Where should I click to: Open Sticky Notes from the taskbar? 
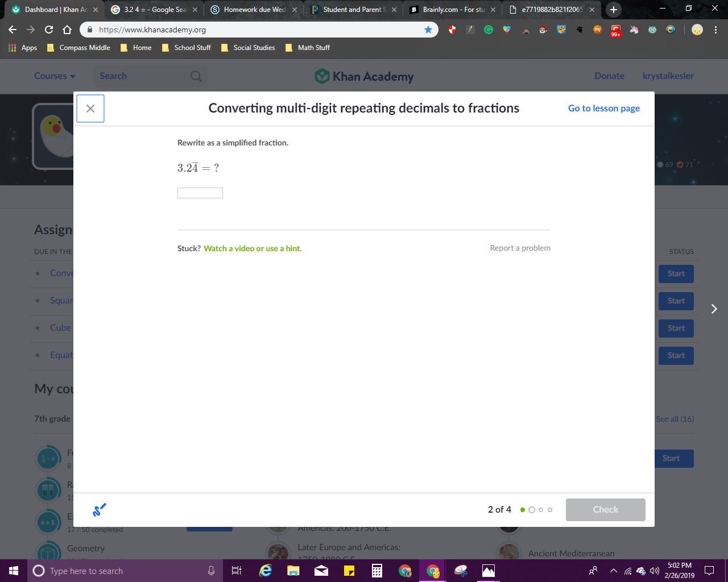pyautogui.click(x=349, y=571)
